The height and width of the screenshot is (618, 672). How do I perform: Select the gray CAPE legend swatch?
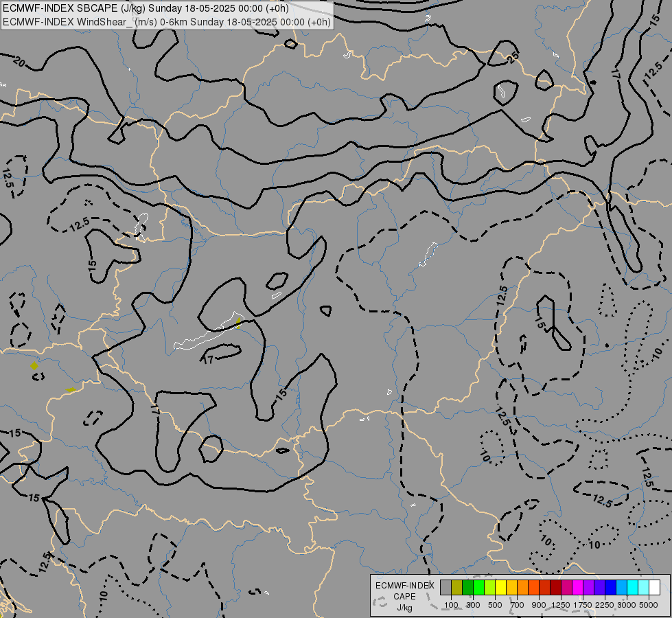click(x=445, y=587)
